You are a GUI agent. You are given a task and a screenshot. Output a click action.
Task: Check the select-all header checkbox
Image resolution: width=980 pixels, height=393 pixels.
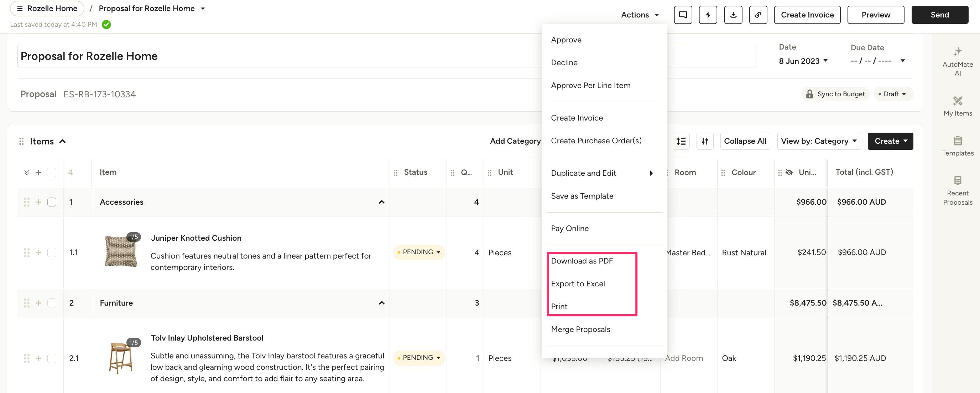click(x=52, y=173)
